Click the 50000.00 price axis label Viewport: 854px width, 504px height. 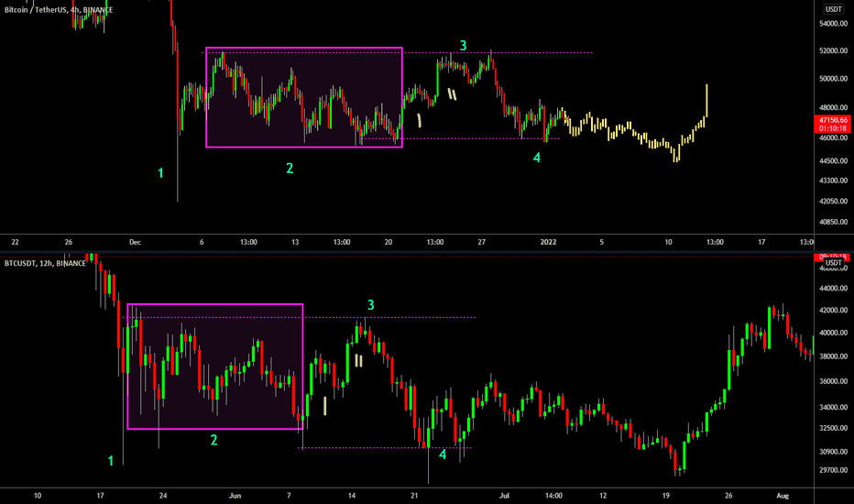click(833, 79)
